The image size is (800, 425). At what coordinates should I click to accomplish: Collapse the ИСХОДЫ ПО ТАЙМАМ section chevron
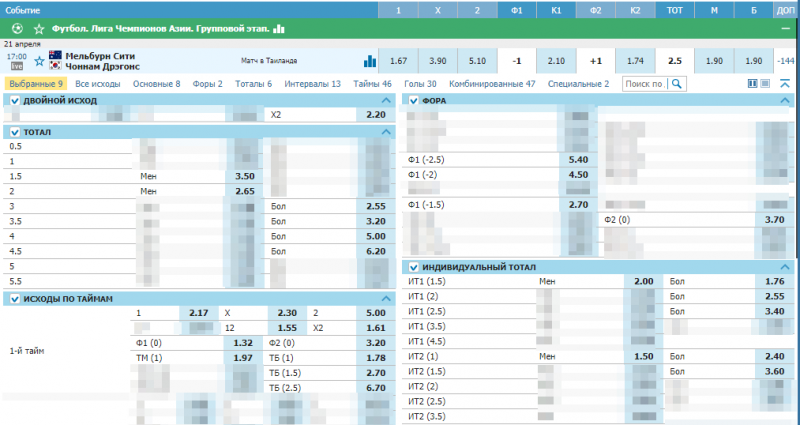click(x=388, y=298)
